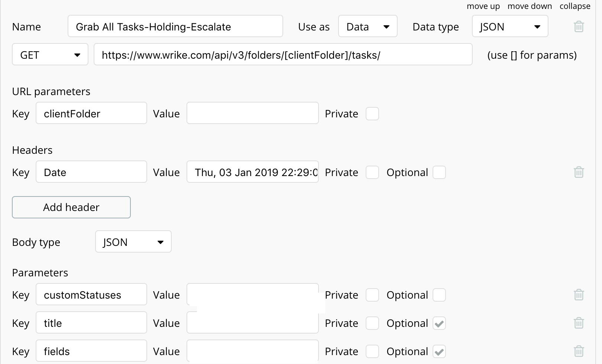The height and width of the screenshot is (364, 602).
Task: Enable Private for customStatuses parameter
Action: click(x=372, y=295)
